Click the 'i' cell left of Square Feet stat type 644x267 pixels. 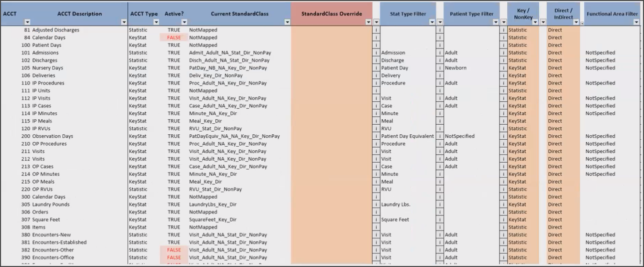coord(376,220)
